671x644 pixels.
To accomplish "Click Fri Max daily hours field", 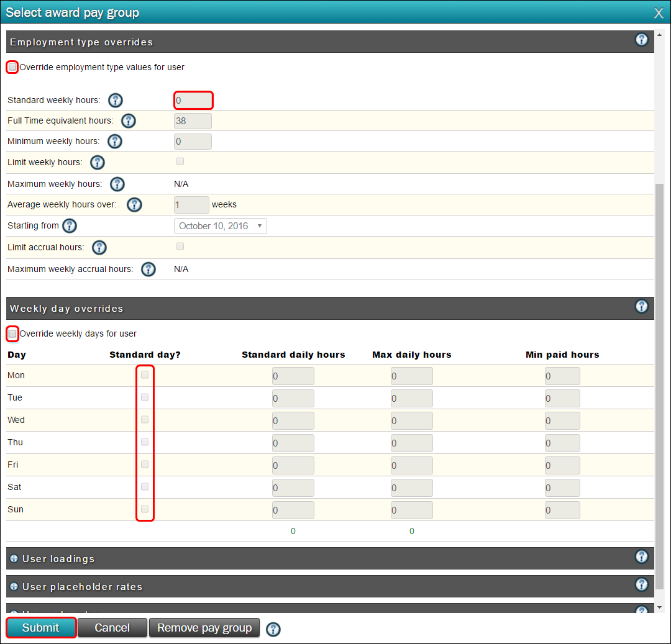I will pyautogui.click(x=412, y=465).
